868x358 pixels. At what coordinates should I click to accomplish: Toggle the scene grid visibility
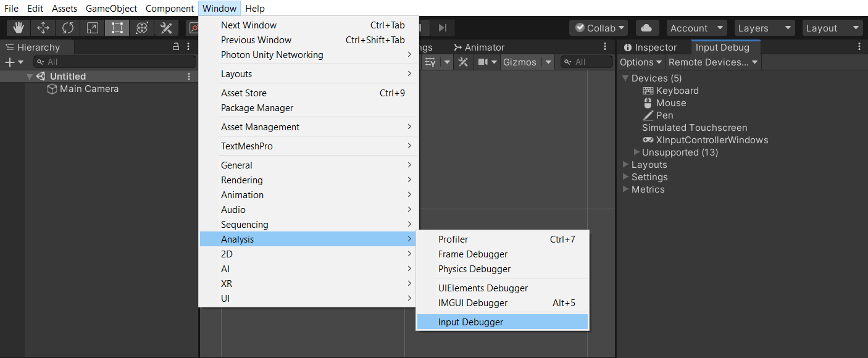[x=431, y=62]
